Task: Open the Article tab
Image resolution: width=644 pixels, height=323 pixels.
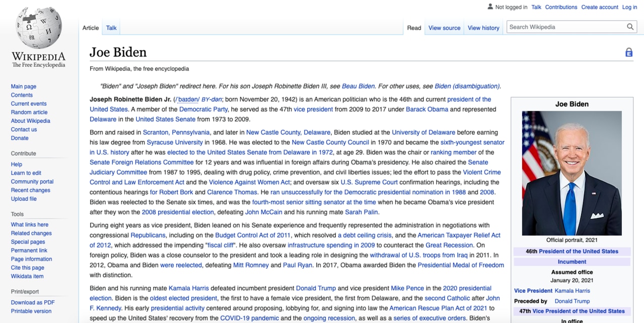Action: point(91,28)
